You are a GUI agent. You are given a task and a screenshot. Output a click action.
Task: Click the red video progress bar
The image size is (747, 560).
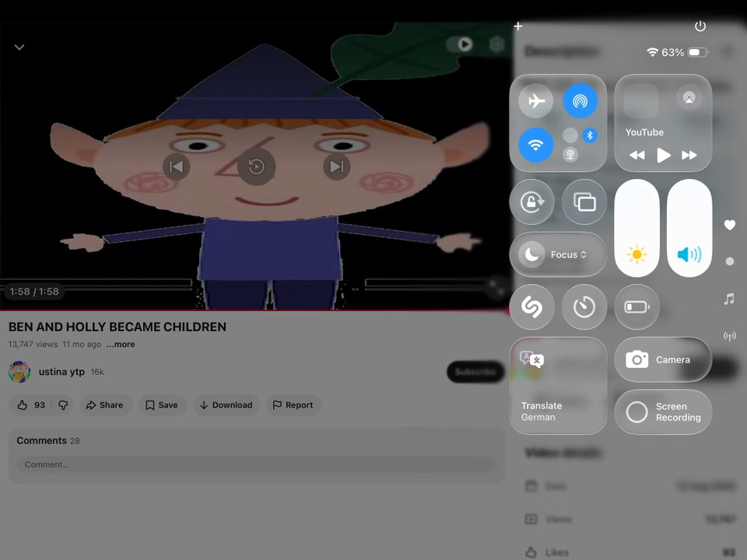[x=255, y=310]
